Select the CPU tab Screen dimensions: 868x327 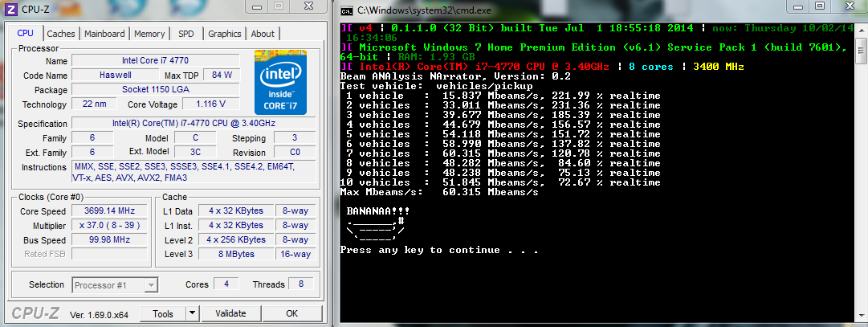click(26, 33)
